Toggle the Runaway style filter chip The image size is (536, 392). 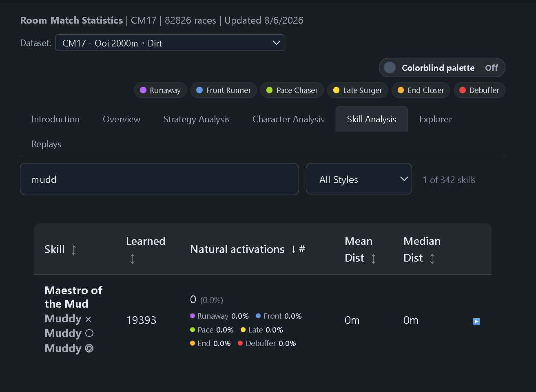click(x=160, y=90)
